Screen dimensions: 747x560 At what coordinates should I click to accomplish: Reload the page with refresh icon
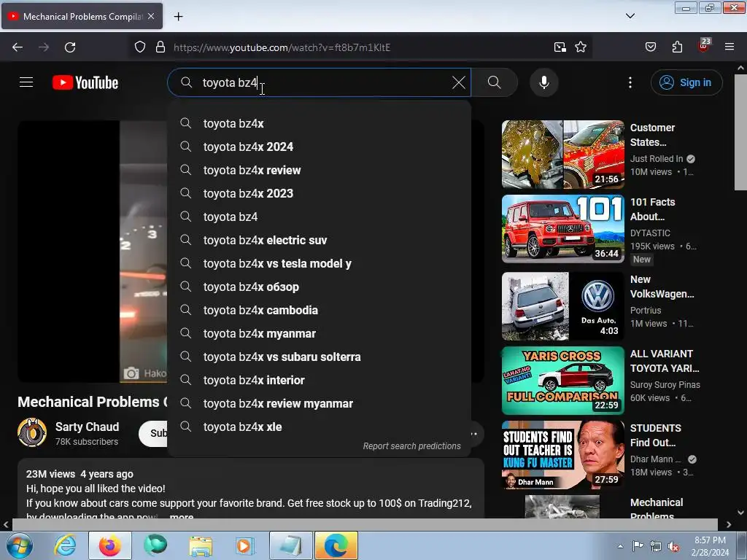[x=70, y=47]
